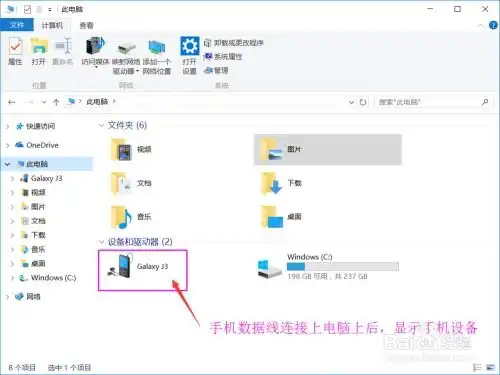Expand the OneDrive node
This screenshot has width=500, height=375.
pos(8,145)
